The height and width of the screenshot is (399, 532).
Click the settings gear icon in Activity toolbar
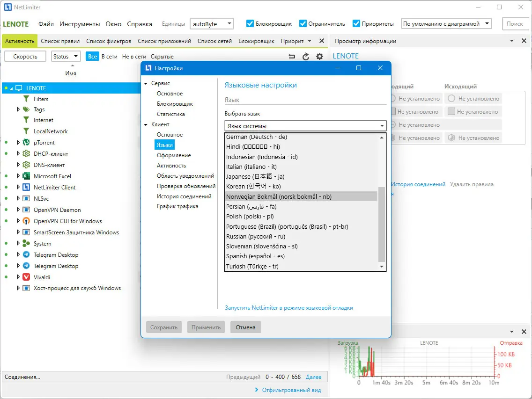click(319, 57)
